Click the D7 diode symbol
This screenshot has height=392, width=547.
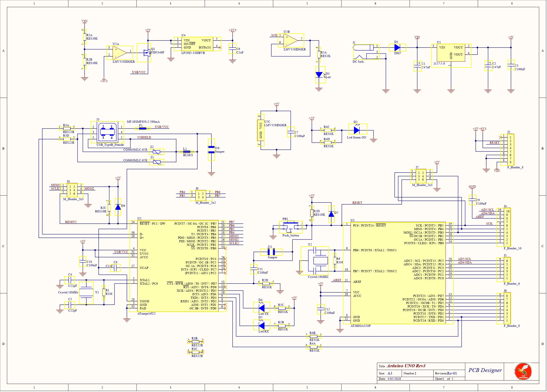[x=331, y=214]
